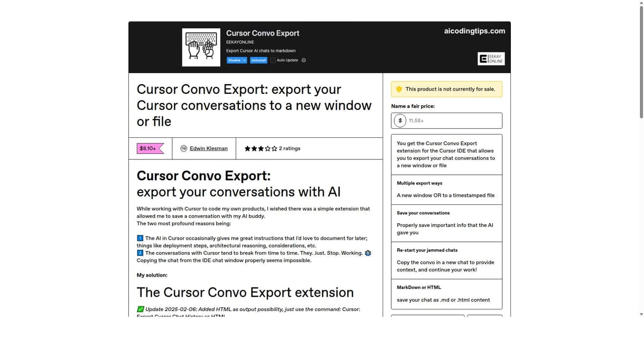
Task: Click the dollar sign icon in the price field
Action: point(400,121)
